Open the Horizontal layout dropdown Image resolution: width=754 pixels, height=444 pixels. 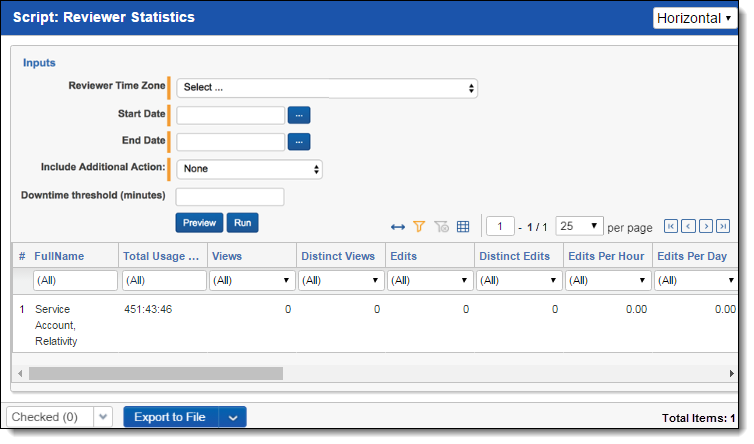pyautogui.click(x=694, y=18)
